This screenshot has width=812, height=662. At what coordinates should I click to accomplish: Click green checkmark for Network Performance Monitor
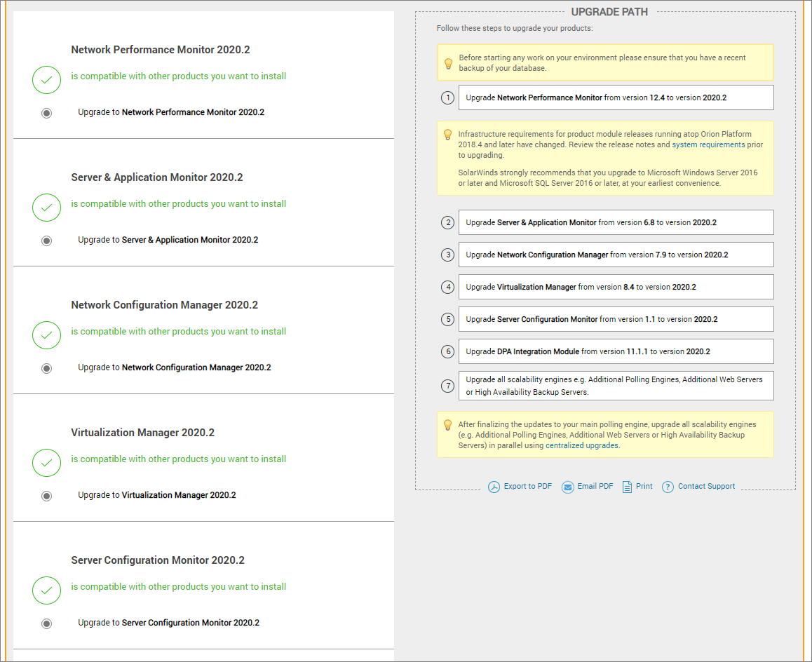[46, 80]
